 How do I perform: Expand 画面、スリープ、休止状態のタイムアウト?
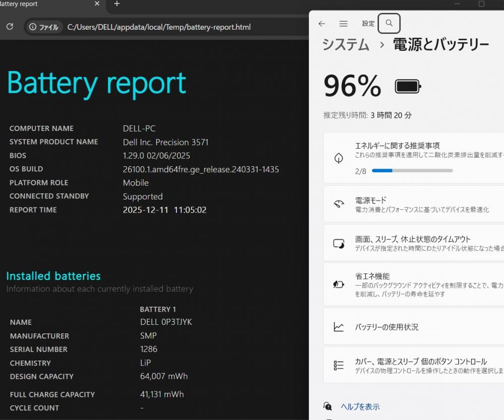coord(414,243)
